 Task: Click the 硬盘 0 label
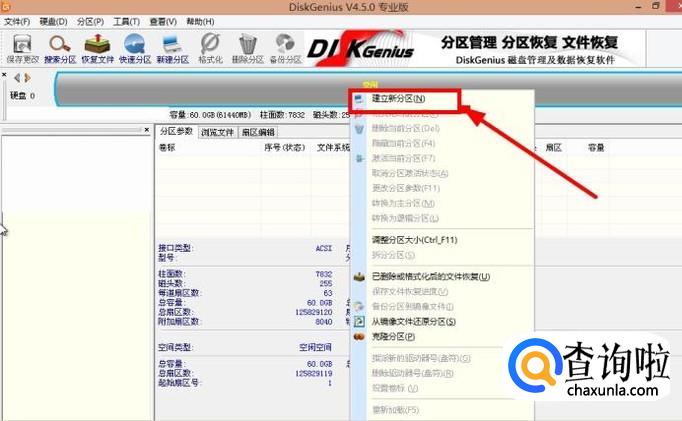[x=23, y=96]
